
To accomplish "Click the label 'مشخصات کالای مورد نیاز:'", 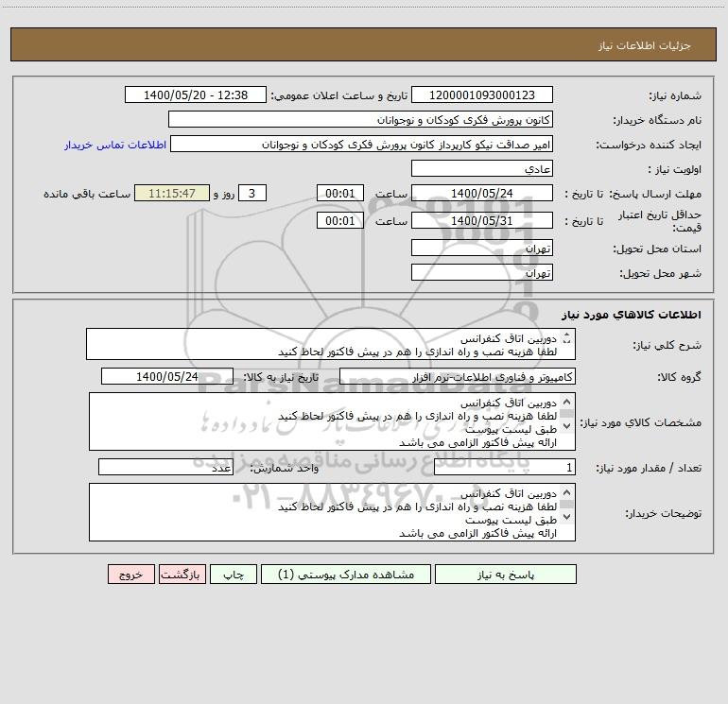I will [641, 422].
